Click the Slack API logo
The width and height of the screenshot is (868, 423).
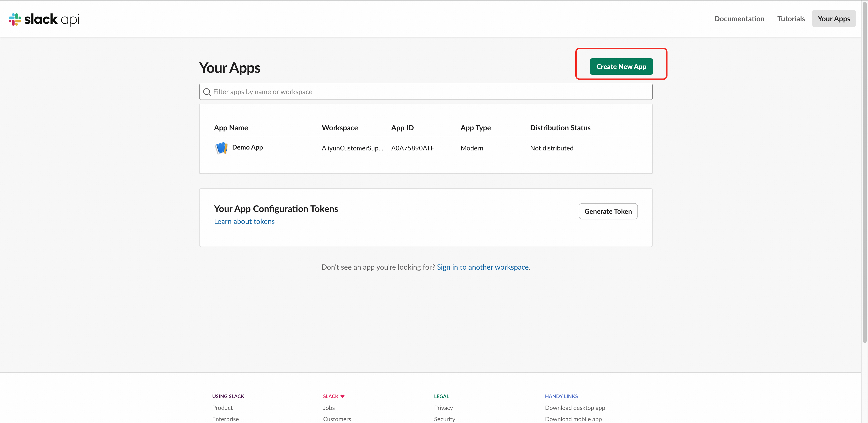coord(44,19)
